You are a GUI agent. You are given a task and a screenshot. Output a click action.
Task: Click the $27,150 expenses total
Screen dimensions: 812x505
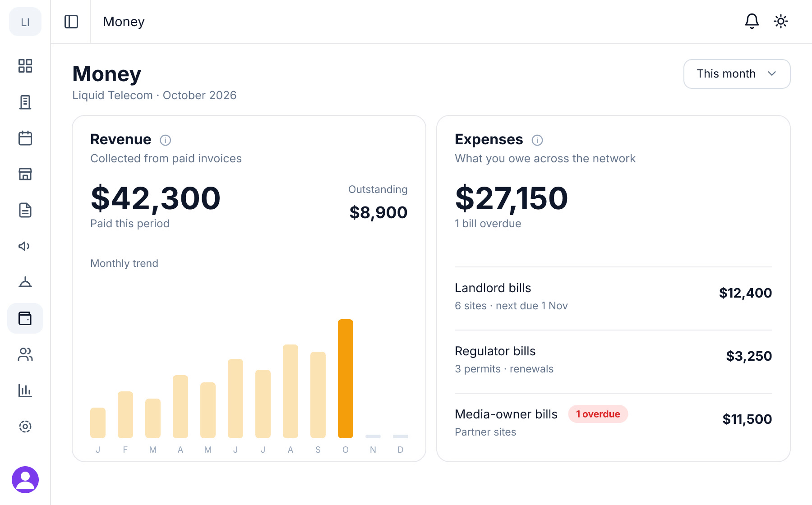512,198
